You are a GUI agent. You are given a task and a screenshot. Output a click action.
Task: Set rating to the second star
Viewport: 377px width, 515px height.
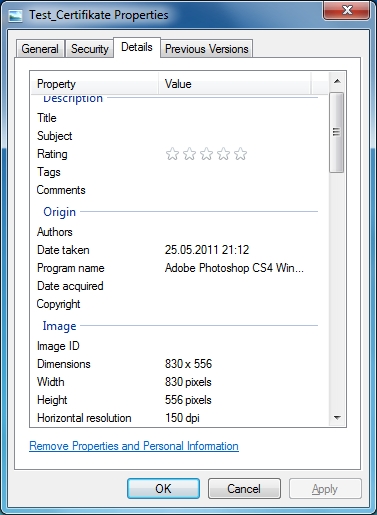(x=189, y=154)
